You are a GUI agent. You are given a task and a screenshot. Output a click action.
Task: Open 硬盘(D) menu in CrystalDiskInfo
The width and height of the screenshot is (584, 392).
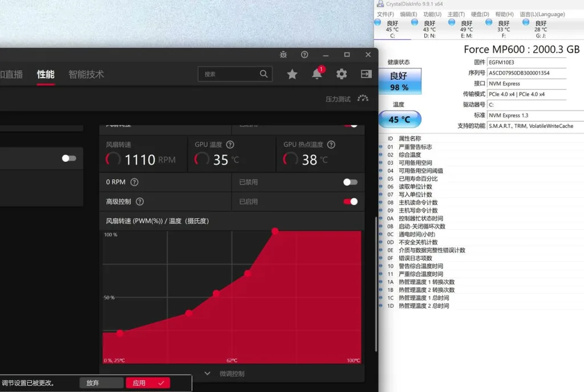[480, 14]
